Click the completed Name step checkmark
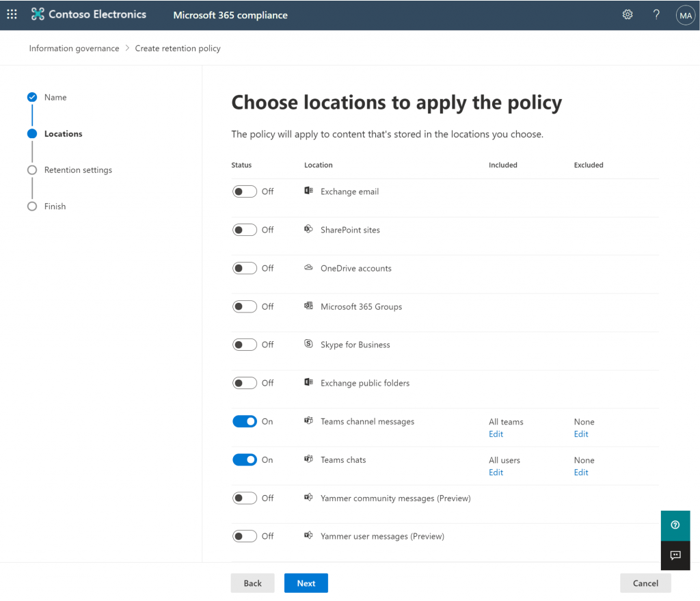The width and height of the screenshot is (700, 601). (x=32, y=97)
